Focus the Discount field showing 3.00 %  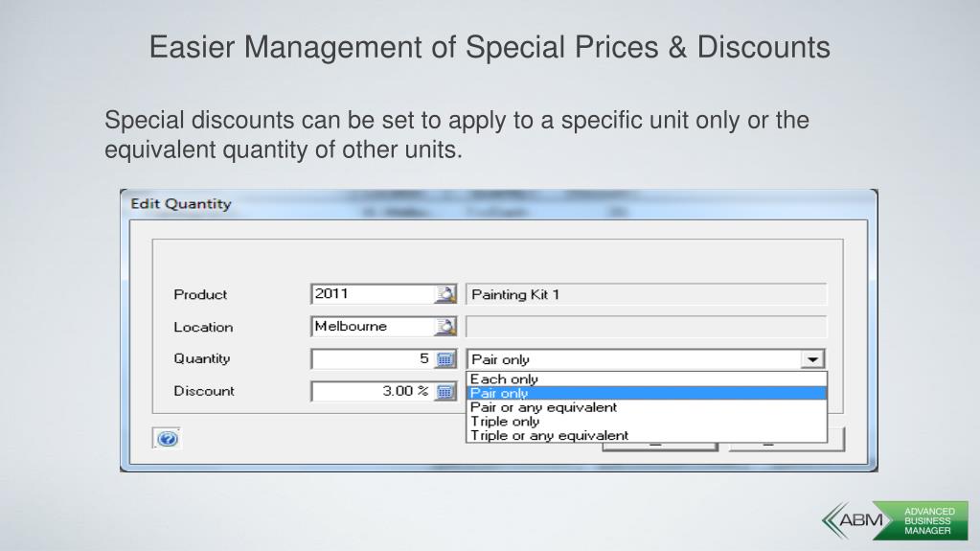[x=373, y=392]
